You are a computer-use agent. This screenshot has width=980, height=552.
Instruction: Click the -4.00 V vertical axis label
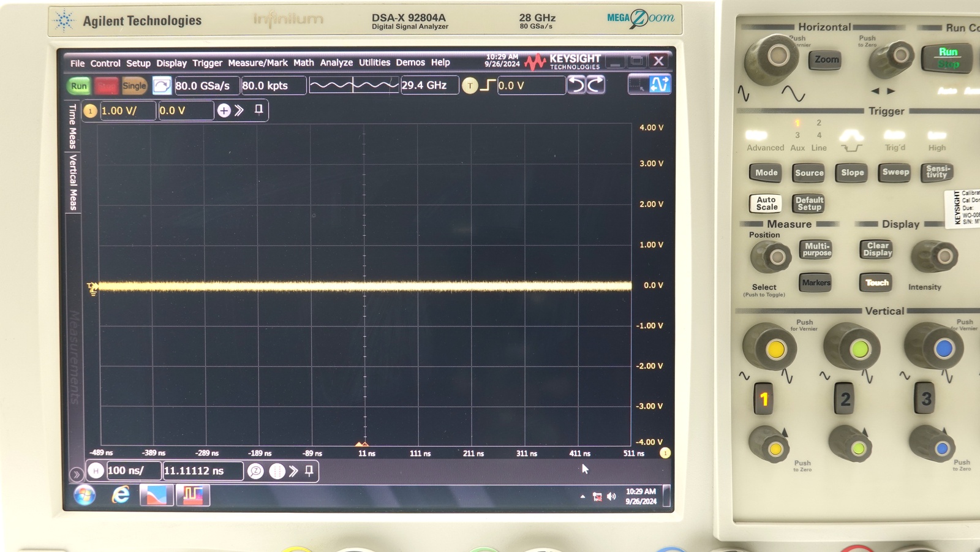click(649, 442)
